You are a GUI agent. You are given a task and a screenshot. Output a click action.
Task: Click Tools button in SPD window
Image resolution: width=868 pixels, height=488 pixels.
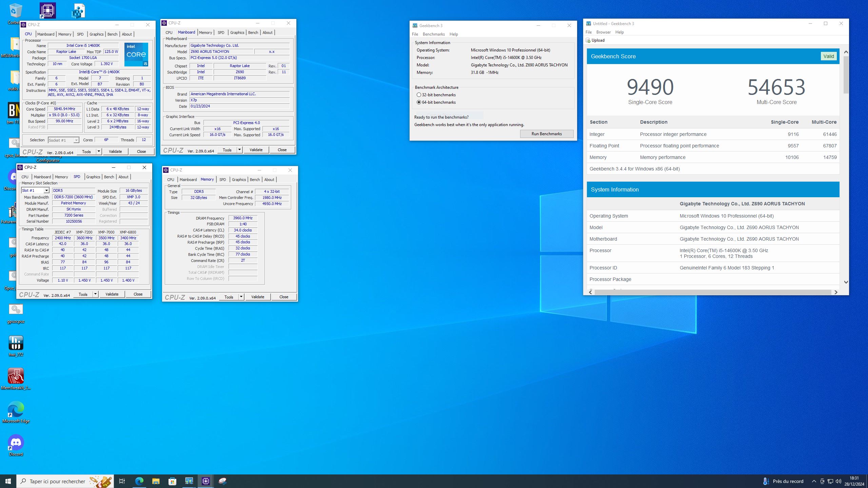point(83,294)
